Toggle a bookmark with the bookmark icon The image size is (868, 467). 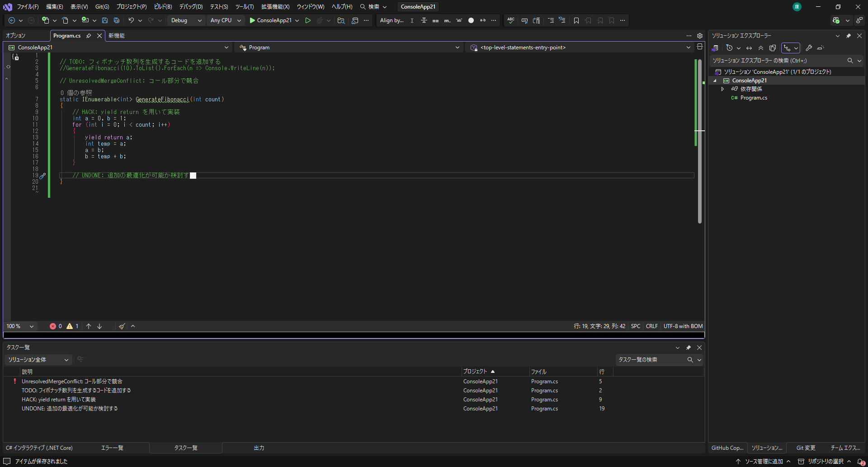click(x=576, y=20)
